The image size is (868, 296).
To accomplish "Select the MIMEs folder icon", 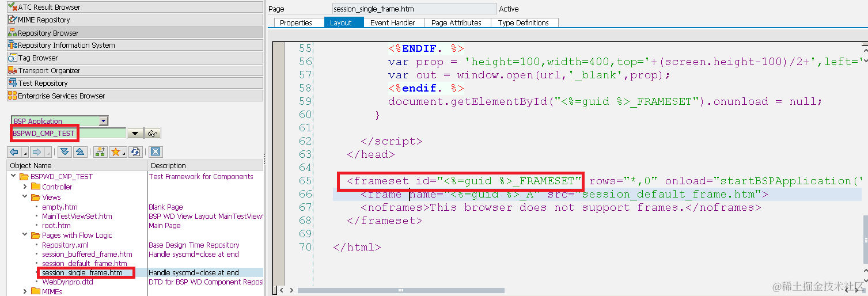I will 36,291.
